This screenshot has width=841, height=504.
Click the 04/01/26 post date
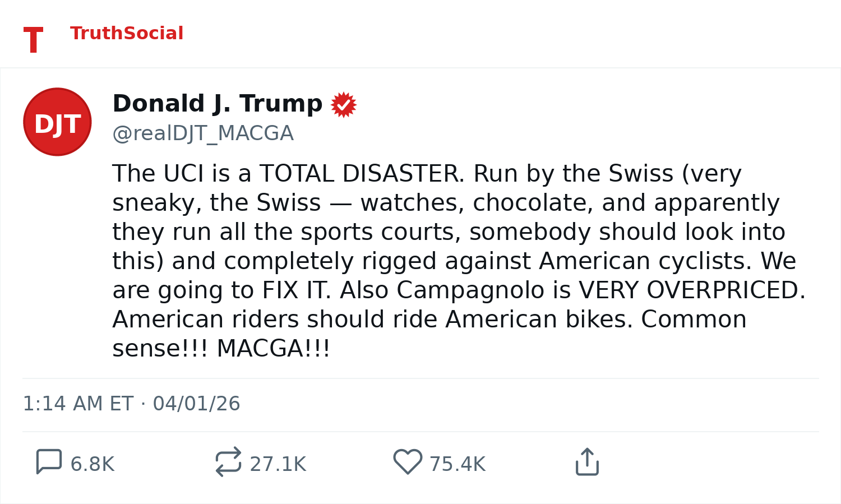(196, 404)
